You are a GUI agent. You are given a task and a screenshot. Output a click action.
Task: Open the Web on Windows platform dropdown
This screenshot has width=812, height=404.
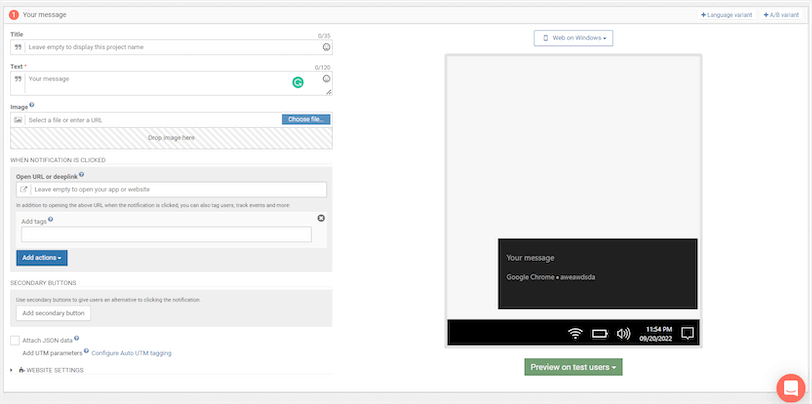574,38
